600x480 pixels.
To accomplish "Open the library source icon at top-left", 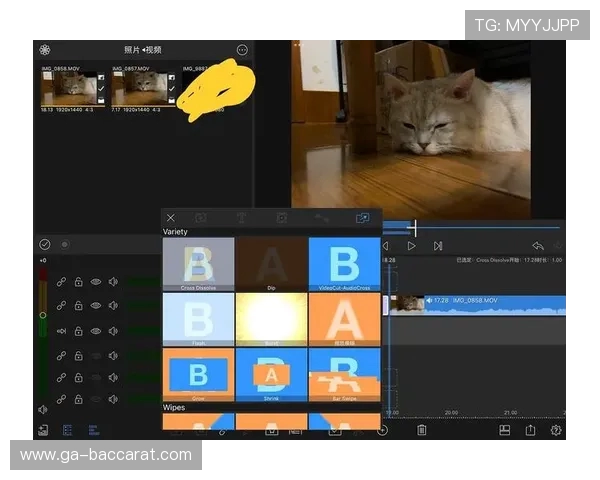I will 45,50.
